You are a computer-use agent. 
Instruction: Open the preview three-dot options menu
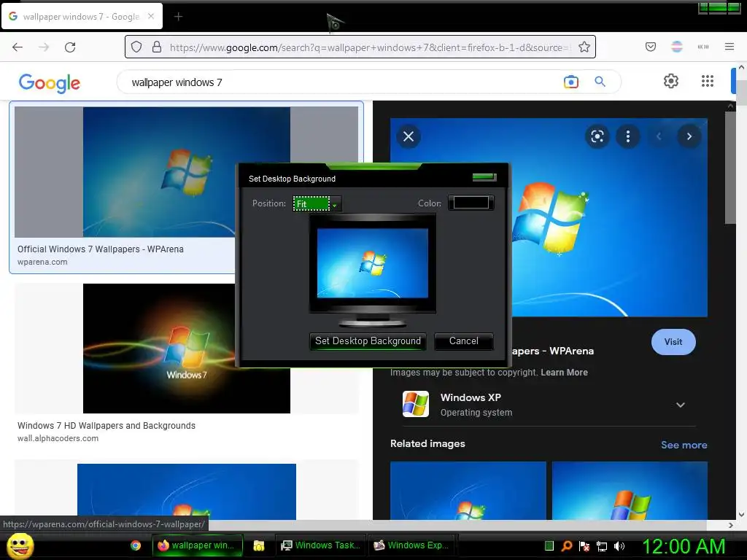(628, 136)
